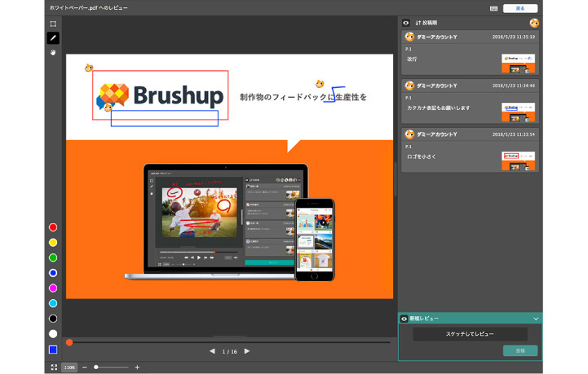Go to the previous page arrow
Image resolution: width=588 pixels, height=374 pixels.
(x=212, y=351)
